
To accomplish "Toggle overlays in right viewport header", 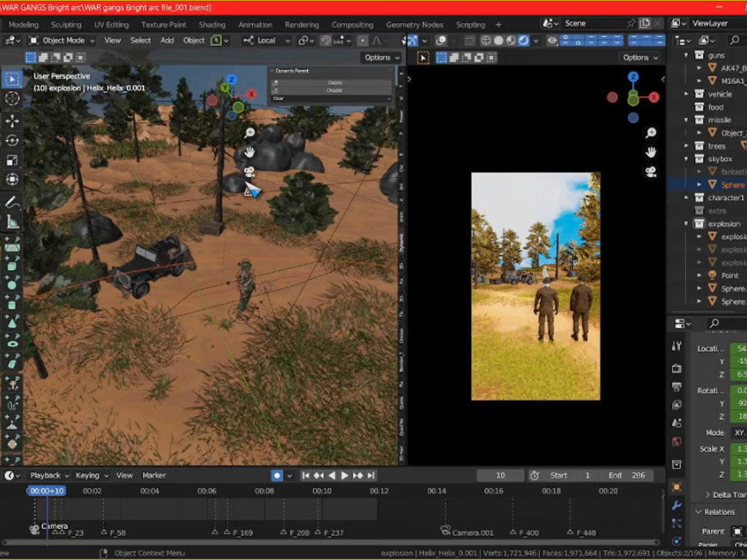I will tap(441, 40).
